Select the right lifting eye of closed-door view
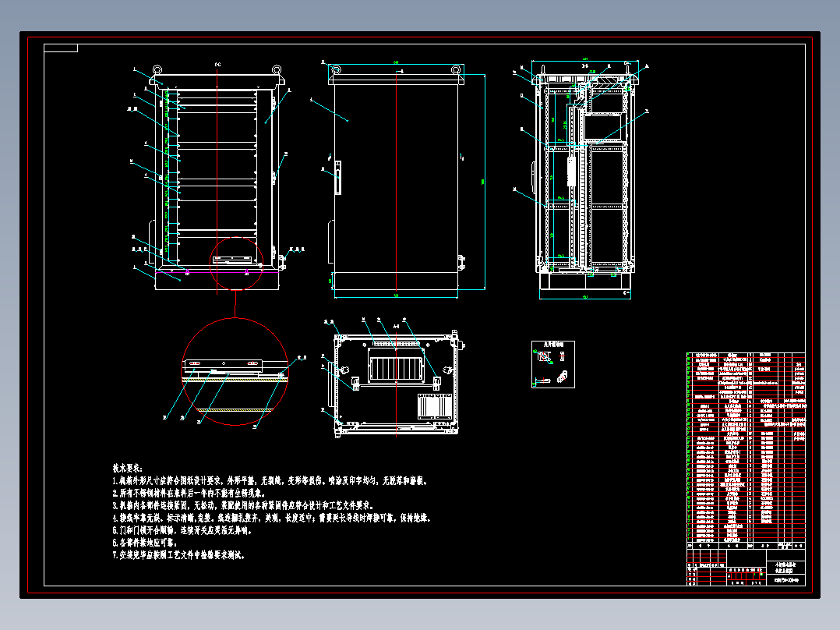 [x=456, y=69]
